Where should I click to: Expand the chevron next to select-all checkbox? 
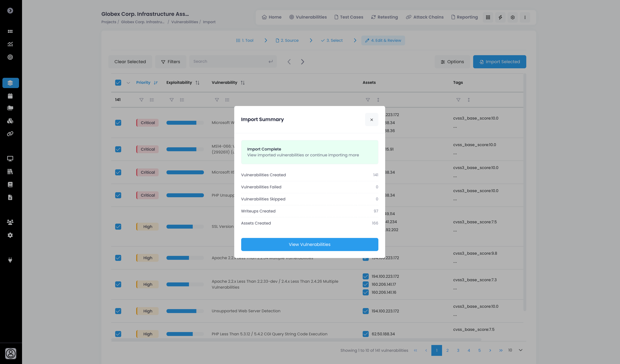[128, 83]
